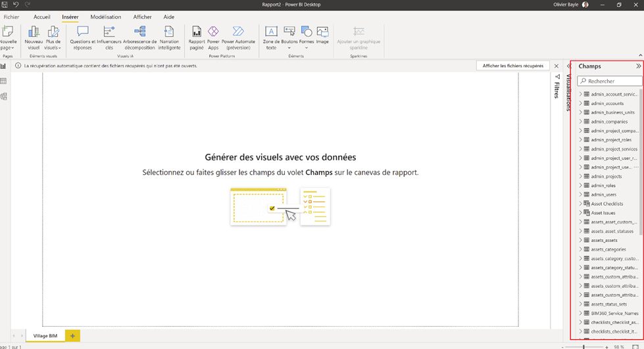Collapse the ribbon with chevron
The height and width of the screenshot is (349, 644).
640,55
